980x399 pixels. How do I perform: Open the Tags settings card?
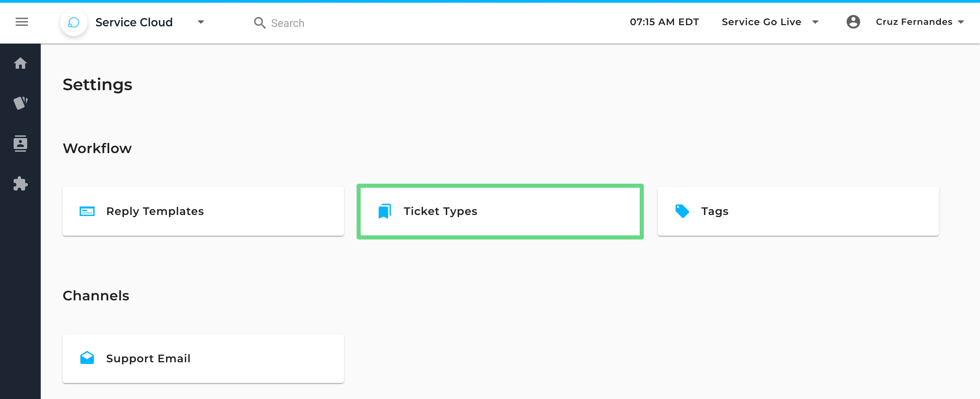click(798, 211)
